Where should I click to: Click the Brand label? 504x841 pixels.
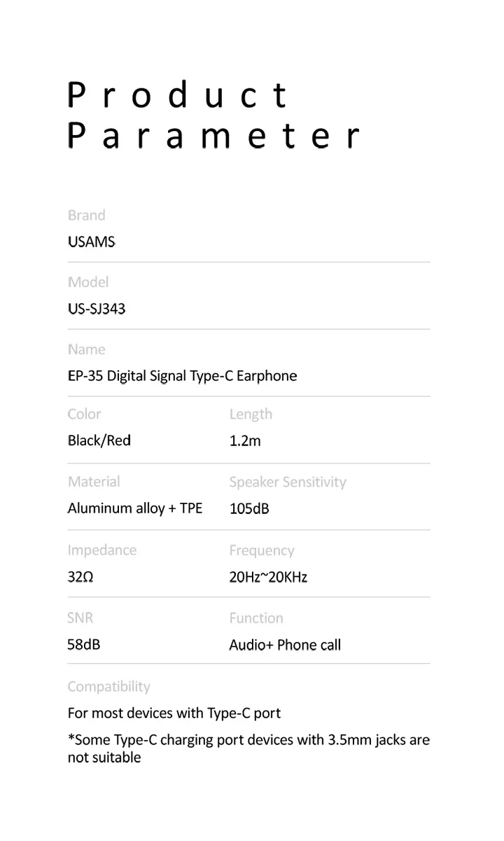[x=86, y=216]
